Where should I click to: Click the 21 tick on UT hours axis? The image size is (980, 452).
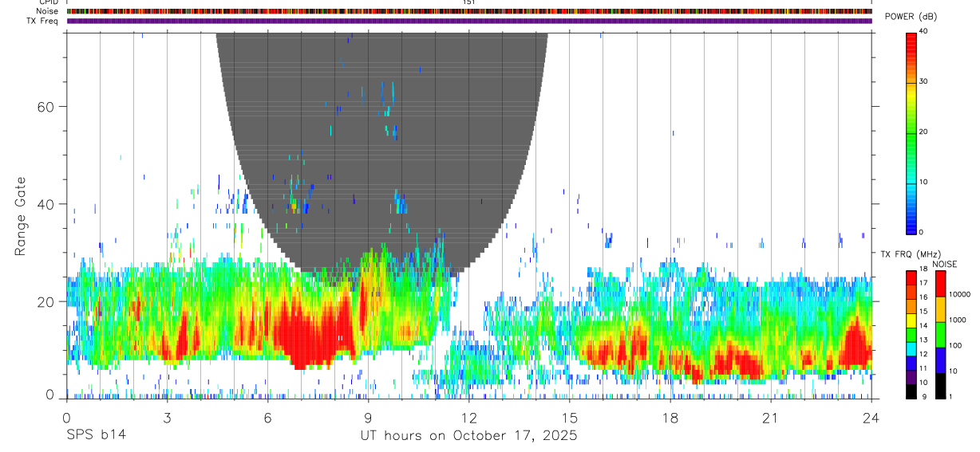pos(770,417)
